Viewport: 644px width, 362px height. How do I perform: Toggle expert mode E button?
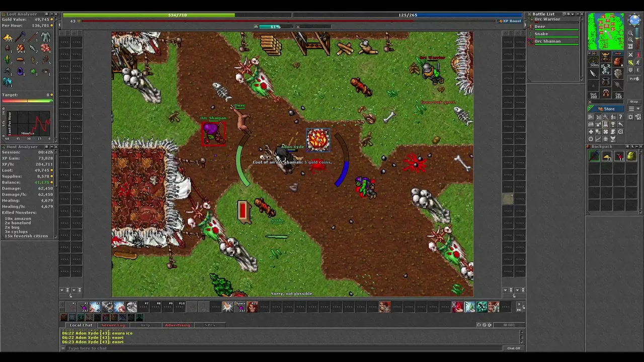click(x=638, y=70)
